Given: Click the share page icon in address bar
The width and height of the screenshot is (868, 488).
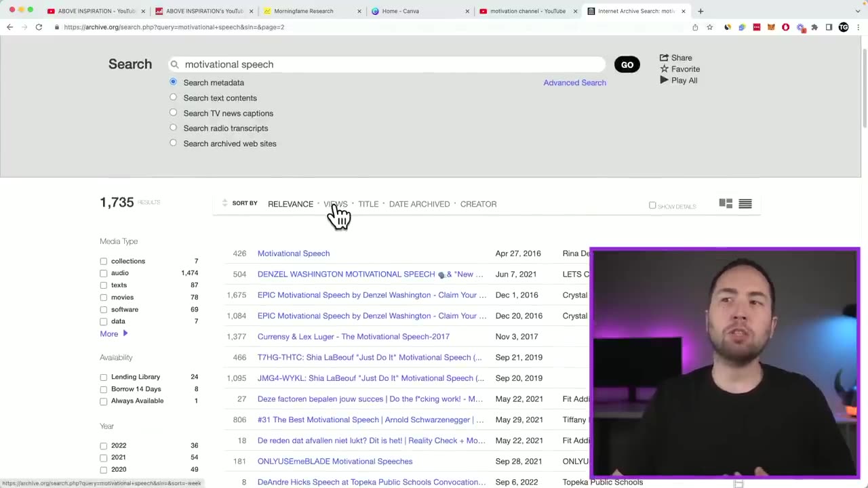Looking at the screenshot, I should pyautogui.click(x=695, y=27).
